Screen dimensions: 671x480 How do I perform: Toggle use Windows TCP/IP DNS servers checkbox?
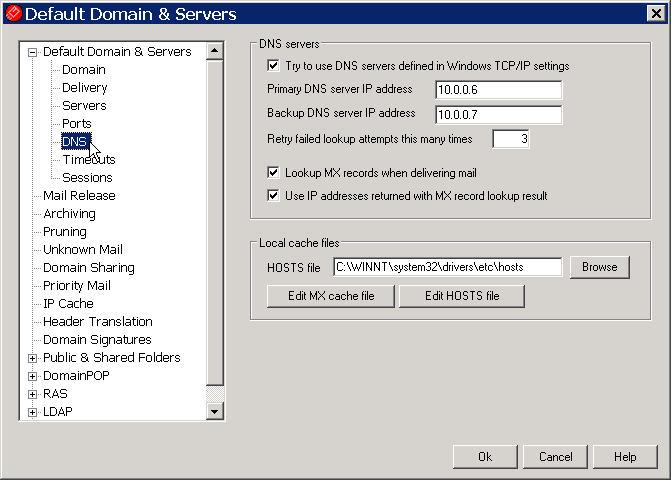click(x=273, y=65)
